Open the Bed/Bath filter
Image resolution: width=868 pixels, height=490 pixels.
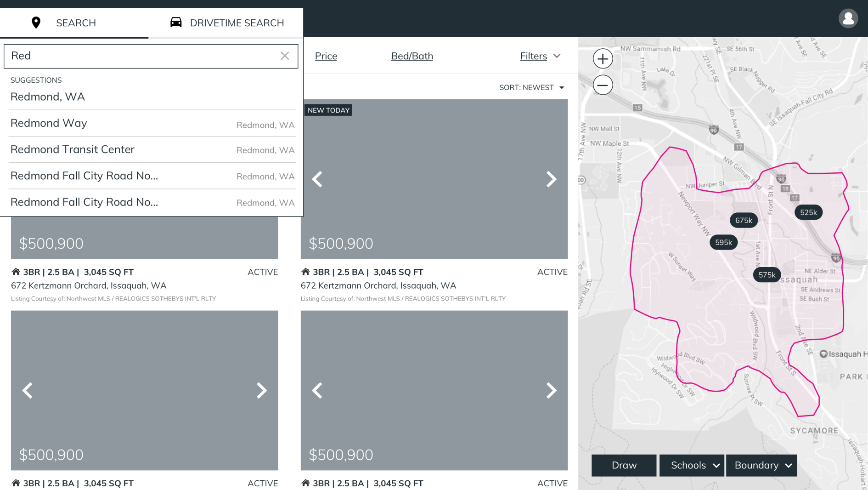point(412,56)
